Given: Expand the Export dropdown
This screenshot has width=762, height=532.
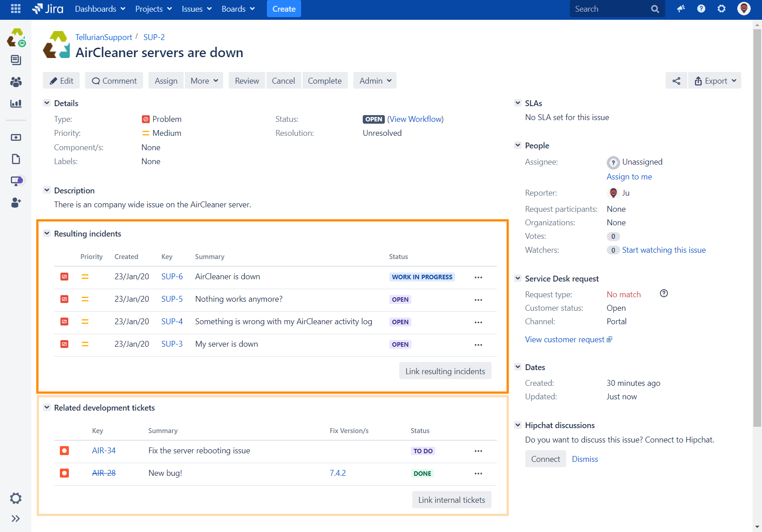Looking at the screenshot, I should tap(715, 80).
